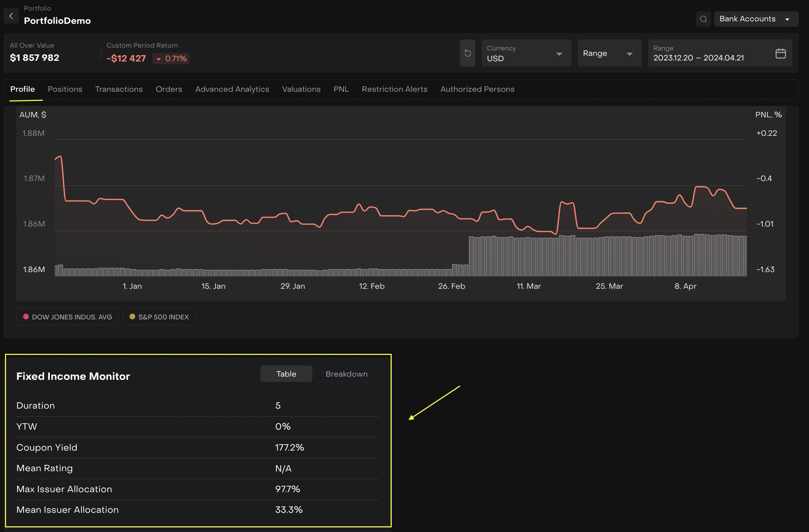Open the Restriction Alerts tab
809x532 pixels.
[x=394, y=89]
